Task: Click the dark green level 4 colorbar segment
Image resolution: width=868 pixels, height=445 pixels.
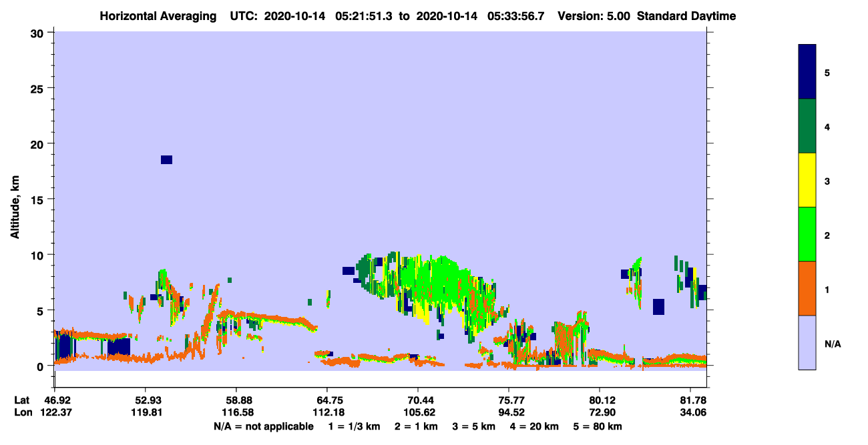Action: (x=807, y=126)
